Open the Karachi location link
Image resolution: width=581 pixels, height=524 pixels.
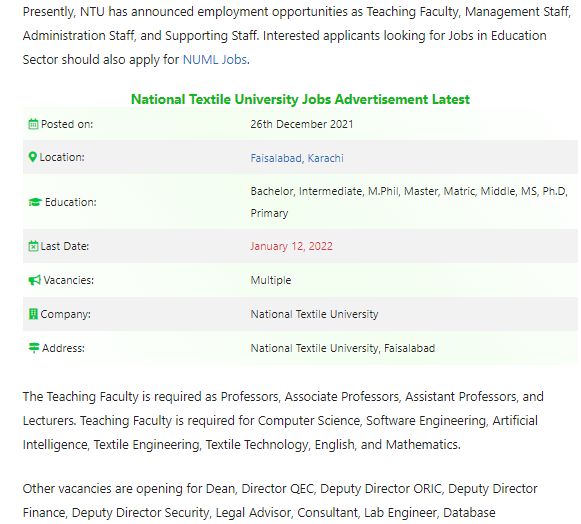[326, 158]
